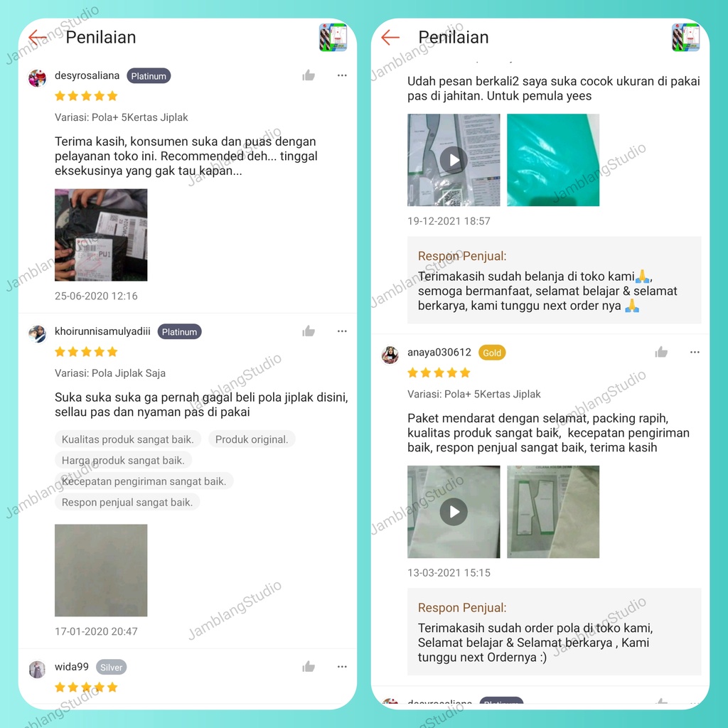Tap the "Kualitas produk sangat baik." tag
Image resolution: width=728 pixels, height=728 pixels.
click(x=128, y=439)
